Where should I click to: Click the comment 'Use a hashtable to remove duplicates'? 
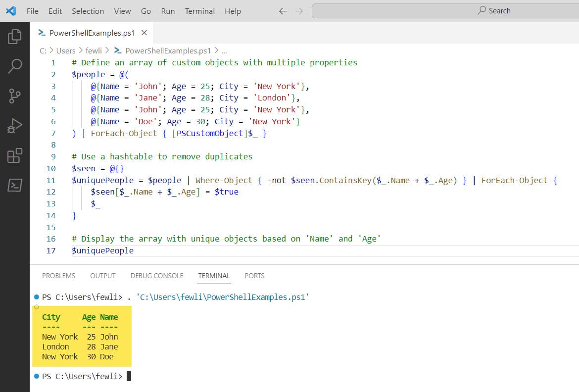pos(162,157)
